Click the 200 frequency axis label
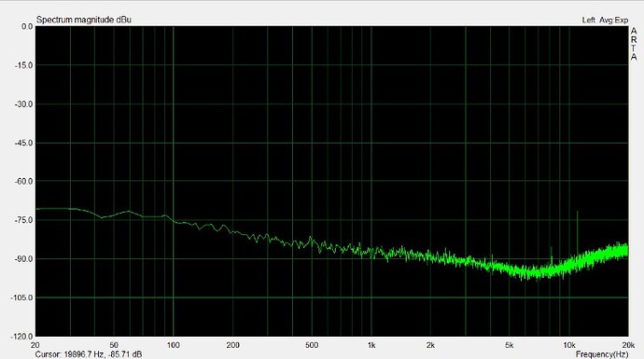The height and width of the screenshot is (359, 644). 233,345
